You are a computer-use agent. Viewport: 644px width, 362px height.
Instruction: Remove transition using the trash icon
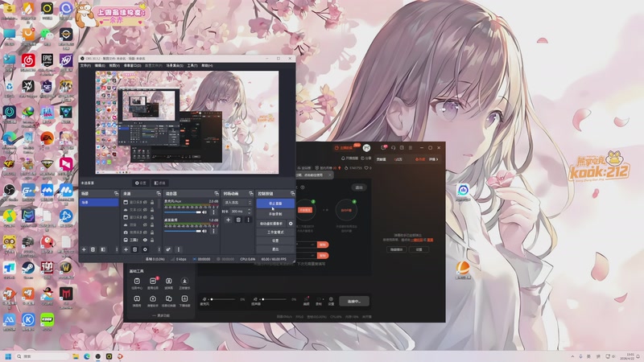[238, 220]
